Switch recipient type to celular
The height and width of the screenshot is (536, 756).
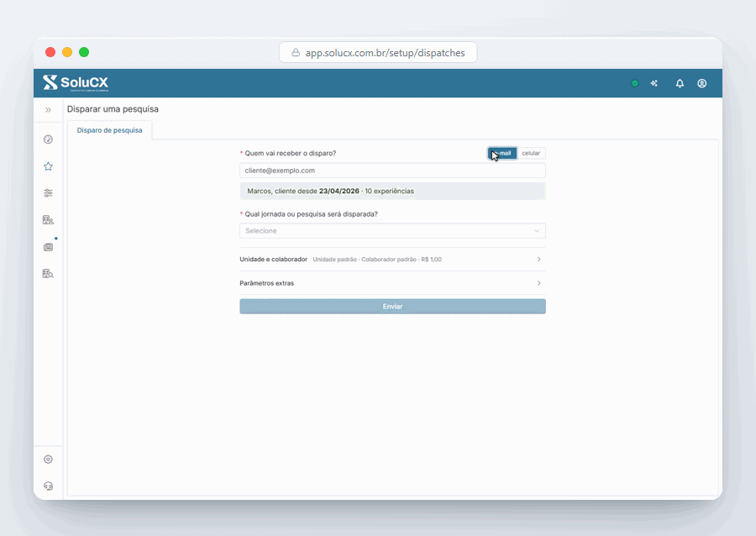531,153
